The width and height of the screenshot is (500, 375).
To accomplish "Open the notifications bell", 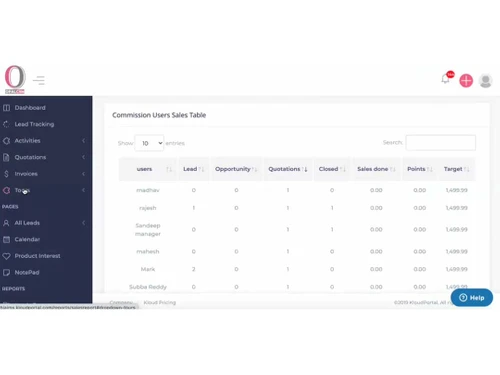I will [x=445, y=79].
